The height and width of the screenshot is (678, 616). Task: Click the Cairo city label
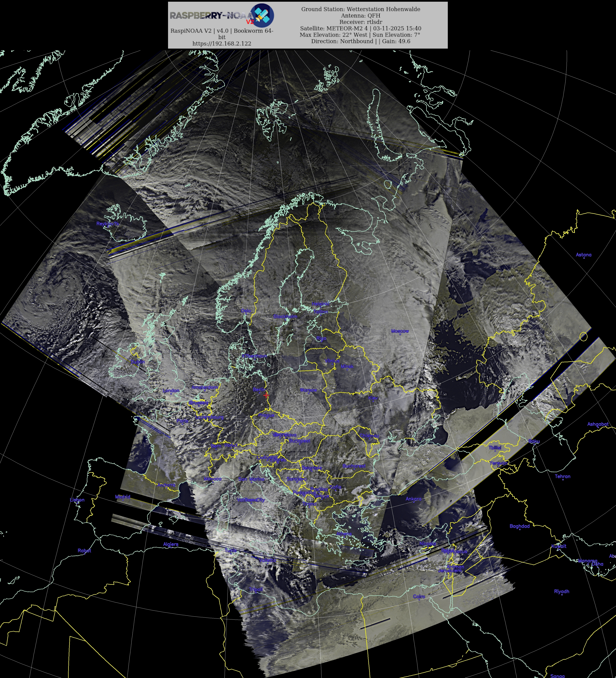419,596
